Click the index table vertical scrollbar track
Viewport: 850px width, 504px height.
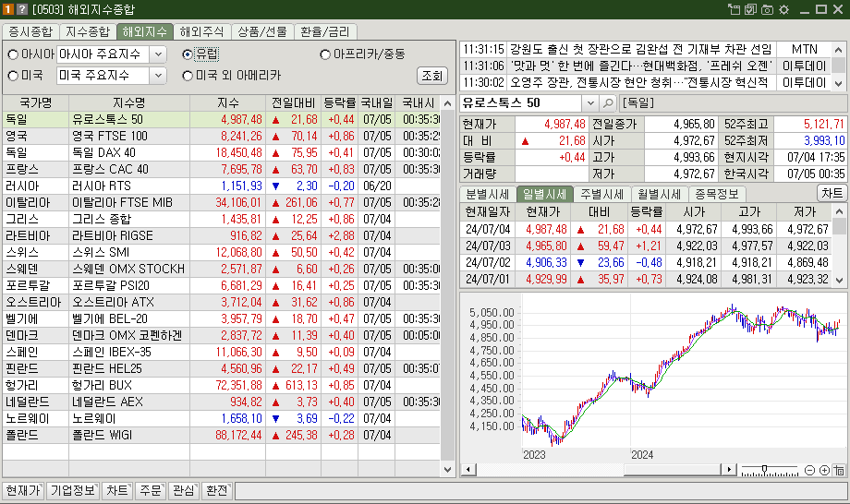point(447,286)
